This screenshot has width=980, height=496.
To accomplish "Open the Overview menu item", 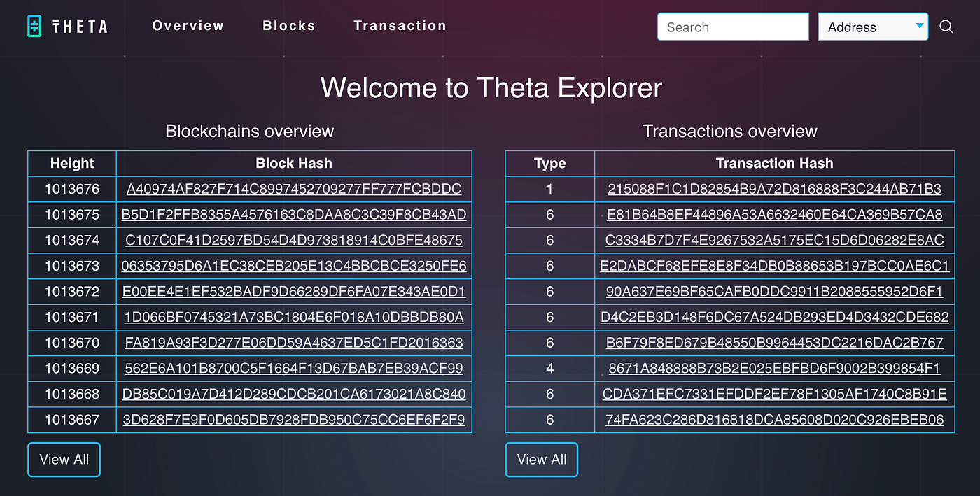I will [x=188, y=26].
